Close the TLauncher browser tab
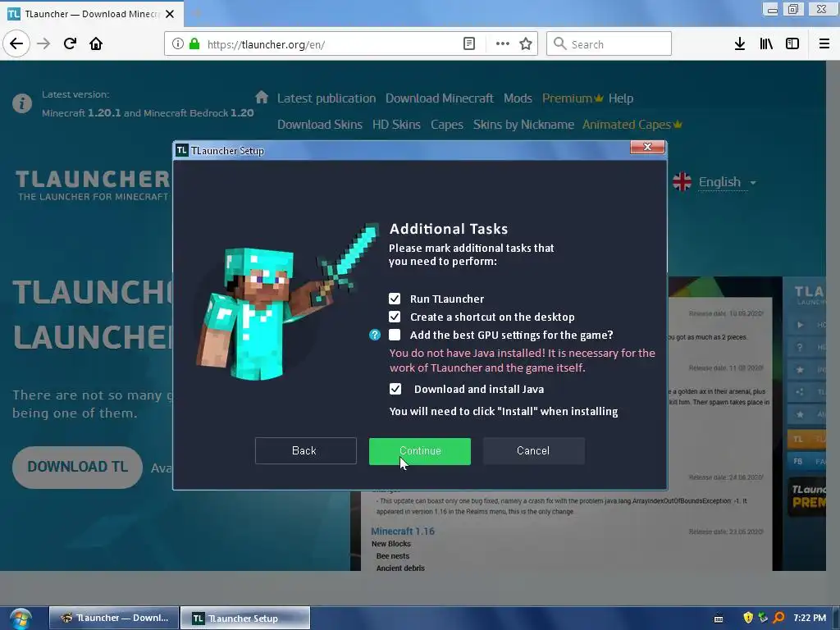840x630 pixels. 170,14
